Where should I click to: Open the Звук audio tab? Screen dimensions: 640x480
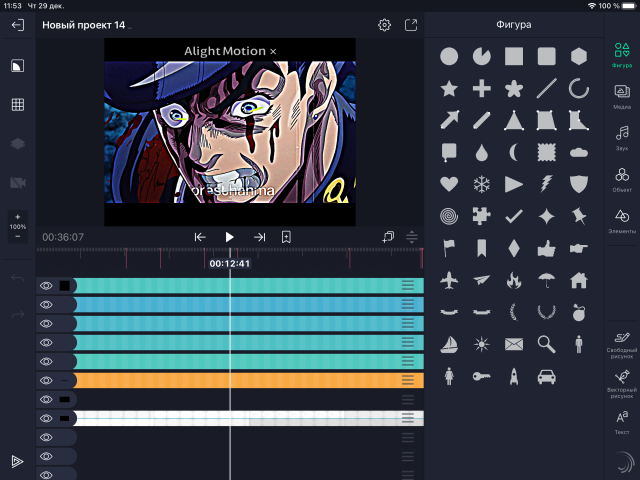pos(622,138)
